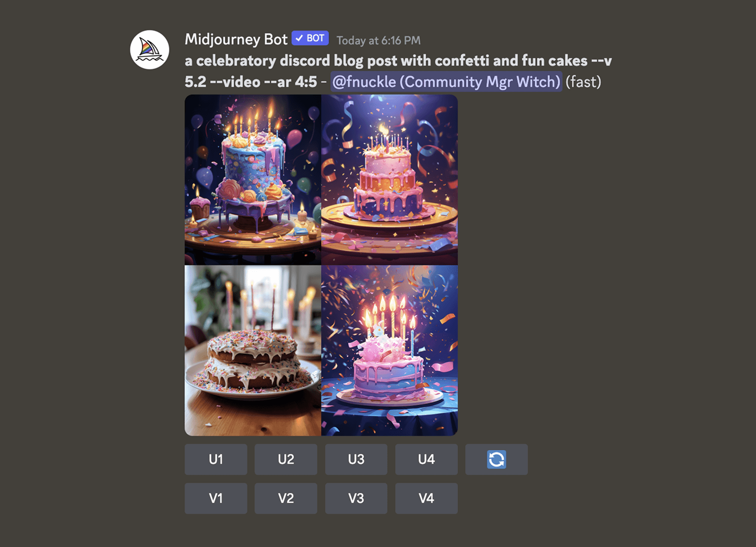Select U3 to upscale the third image

356,459
